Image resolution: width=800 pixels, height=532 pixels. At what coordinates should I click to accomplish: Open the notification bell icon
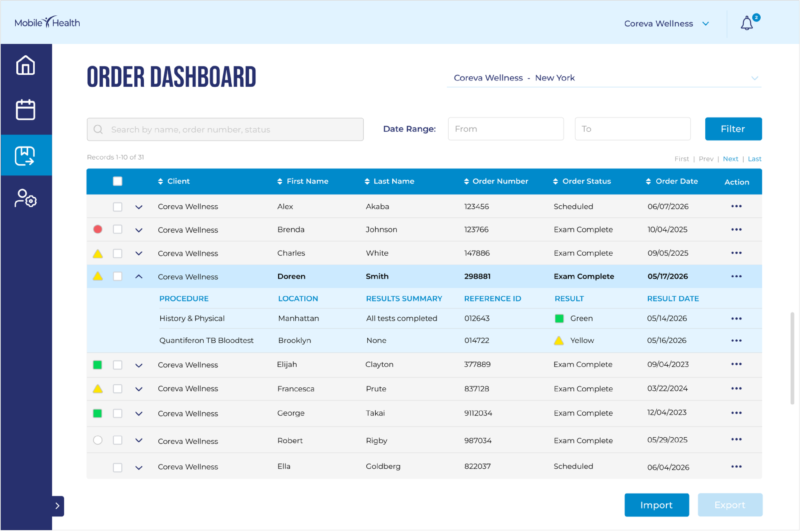[746, 23]
